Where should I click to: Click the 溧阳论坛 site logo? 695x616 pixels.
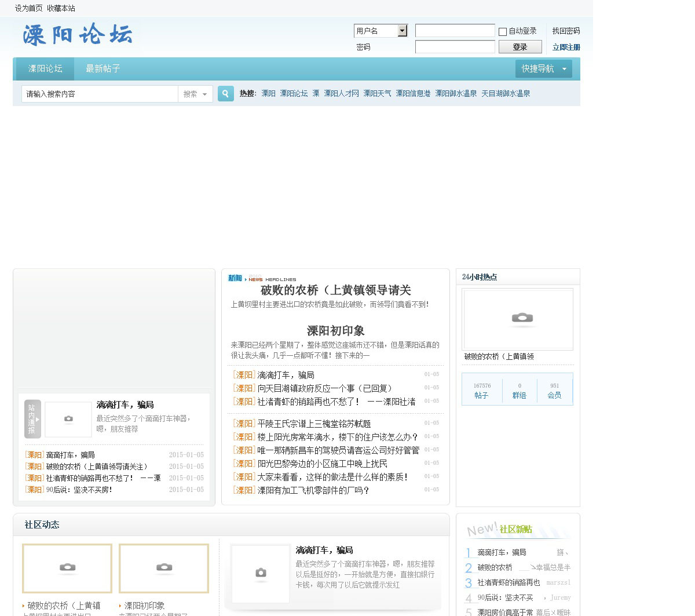click(x=78, y=35)
